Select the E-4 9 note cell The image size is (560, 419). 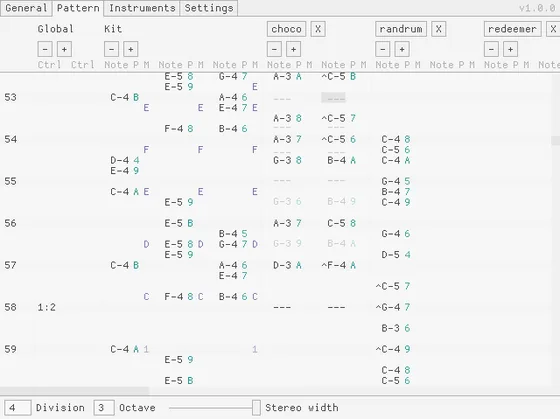tap(125, 171)
